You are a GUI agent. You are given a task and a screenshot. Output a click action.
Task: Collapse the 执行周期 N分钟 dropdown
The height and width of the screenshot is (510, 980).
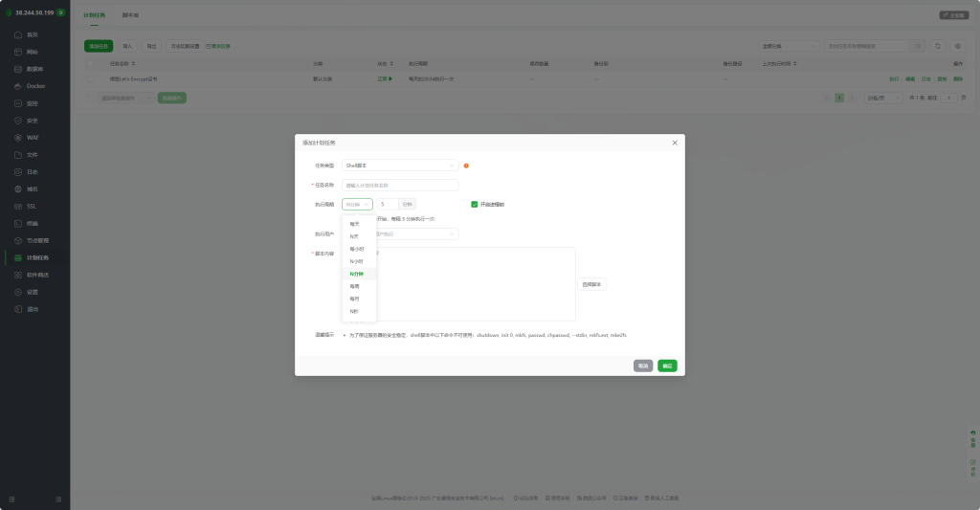coord(357,205)
